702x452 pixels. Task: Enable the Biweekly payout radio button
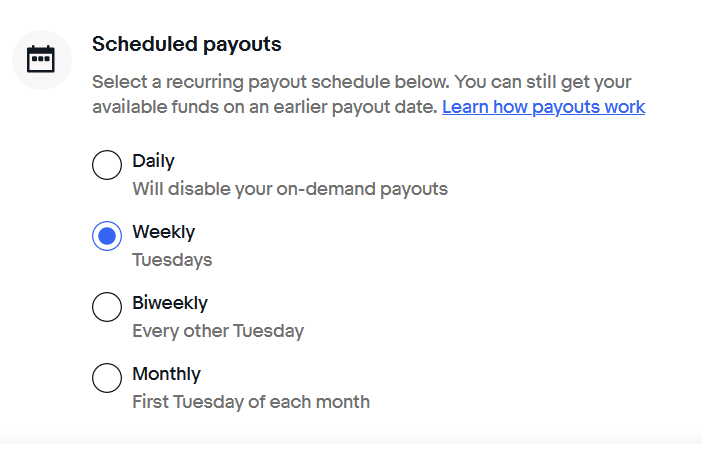[x=107, y=307]
